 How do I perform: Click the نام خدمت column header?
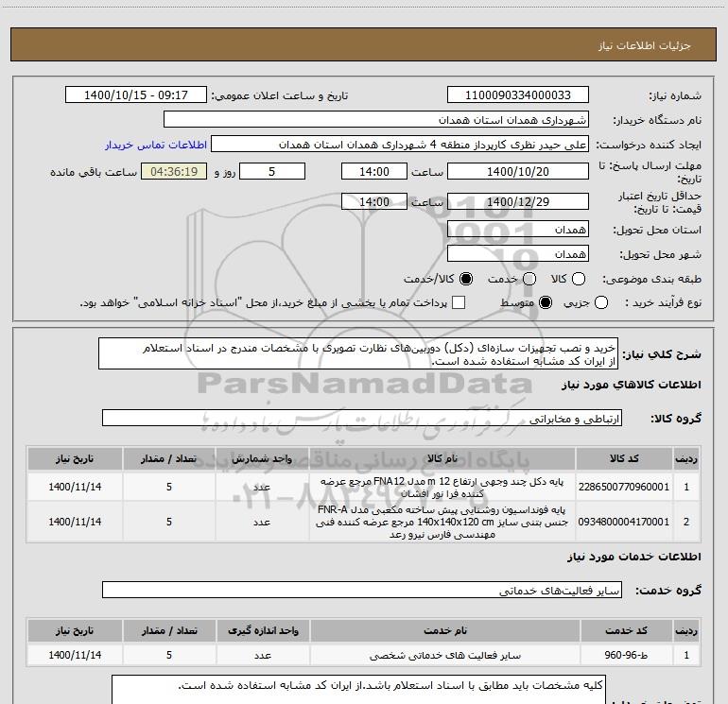click(444, 630)
